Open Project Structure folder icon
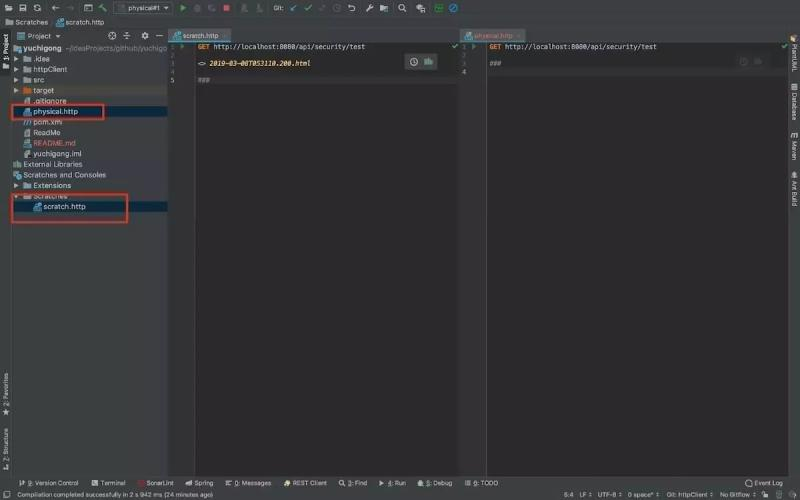This screenshot has height=500, width=800. click(384, 8)
